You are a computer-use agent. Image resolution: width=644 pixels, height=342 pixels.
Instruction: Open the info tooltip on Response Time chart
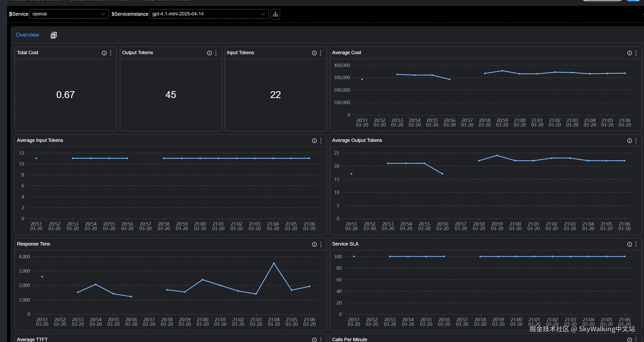(x=314, y=244)
